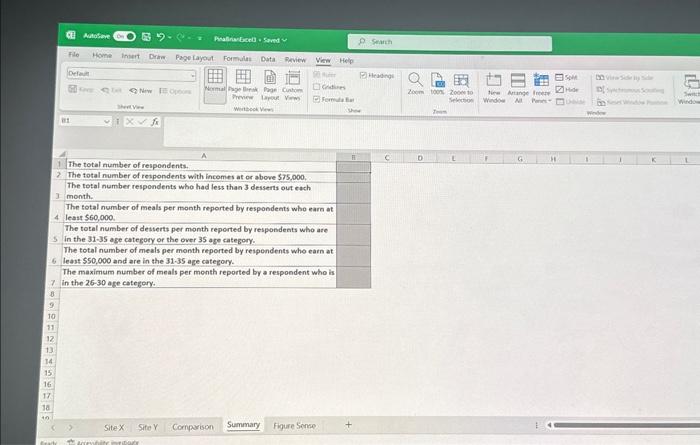Switch to the Insert ribbon tab

130,56
